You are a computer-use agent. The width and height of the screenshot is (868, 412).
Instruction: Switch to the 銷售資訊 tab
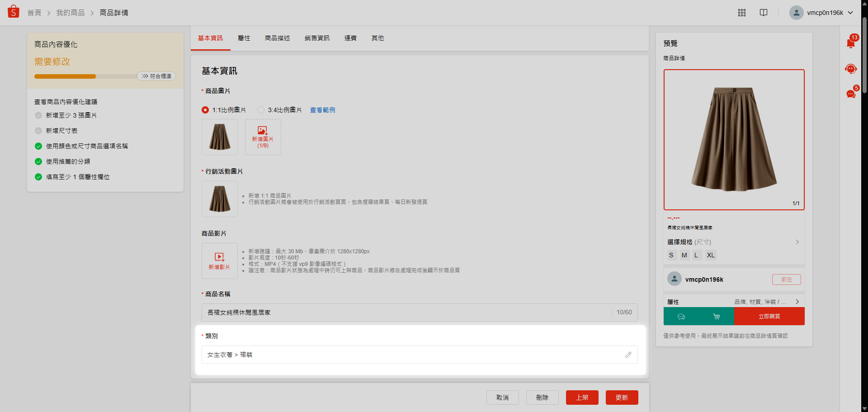pos(317,38)
